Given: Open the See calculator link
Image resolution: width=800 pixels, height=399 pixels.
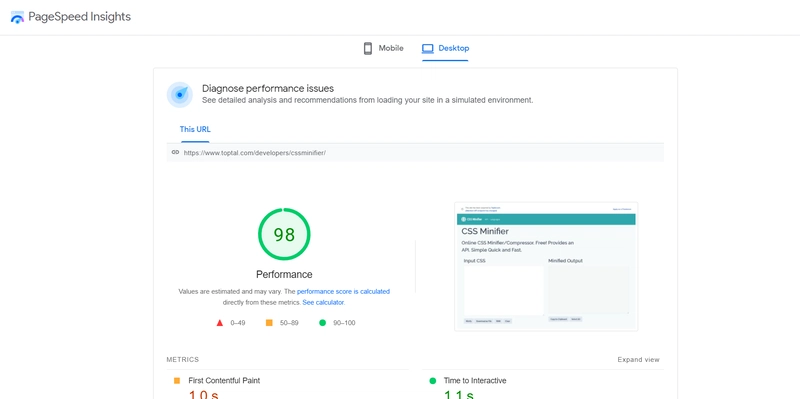Looking at the screenshot, I should point(323,303).
